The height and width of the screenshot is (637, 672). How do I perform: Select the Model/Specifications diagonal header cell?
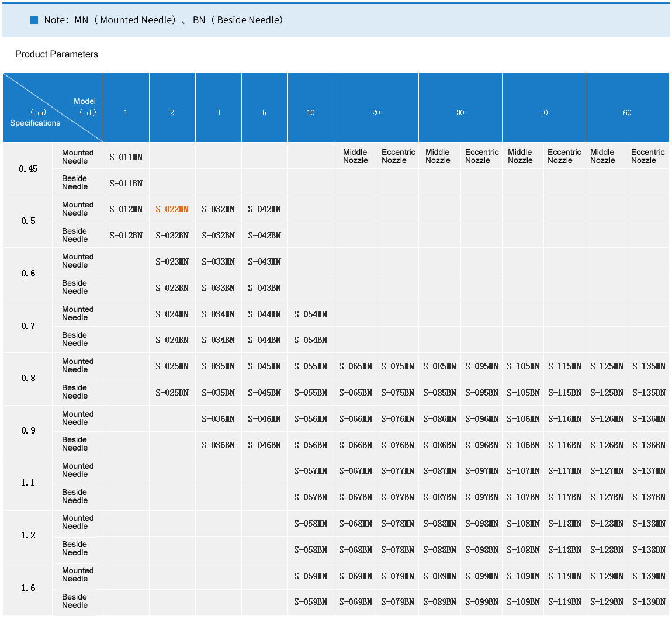pyautogui.click(x=53, y=108)
